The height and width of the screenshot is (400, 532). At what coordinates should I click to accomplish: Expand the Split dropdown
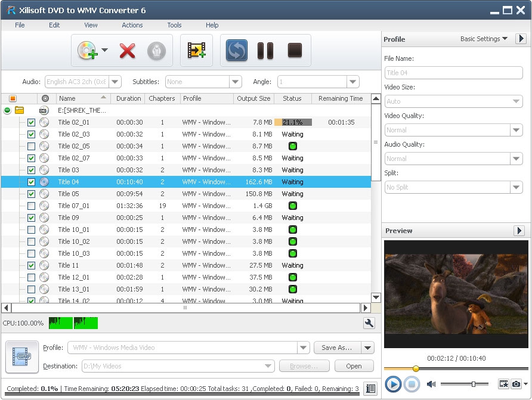516,187
